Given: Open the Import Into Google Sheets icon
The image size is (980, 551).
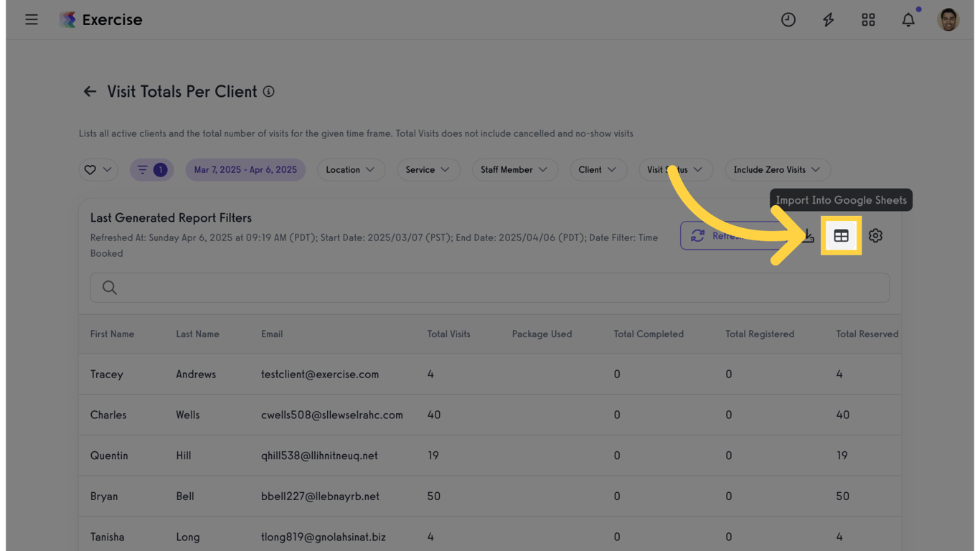Looking at the screenshot, I should click(841, 235).
